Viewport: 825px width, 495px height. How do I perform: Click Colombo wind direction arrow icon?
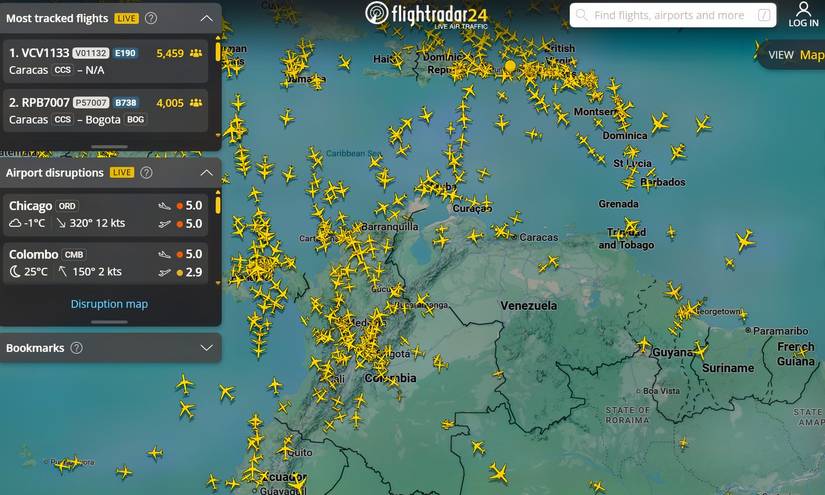pos(63,271)
